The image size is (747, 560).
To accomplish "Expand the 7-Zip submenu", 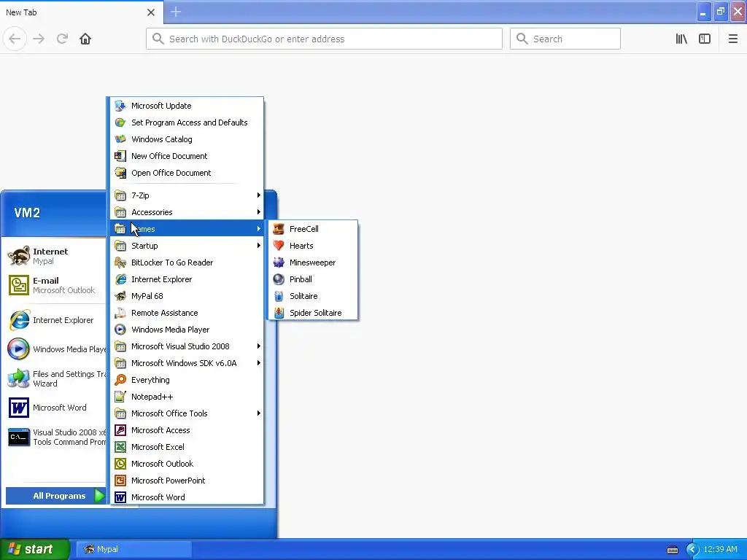I will click(187, 195).
